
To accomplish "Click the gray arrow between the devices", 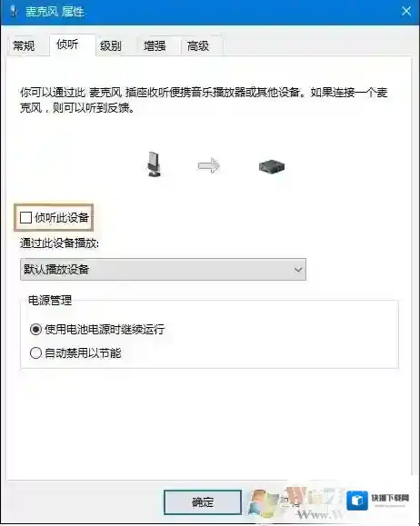I will [208, 165].
